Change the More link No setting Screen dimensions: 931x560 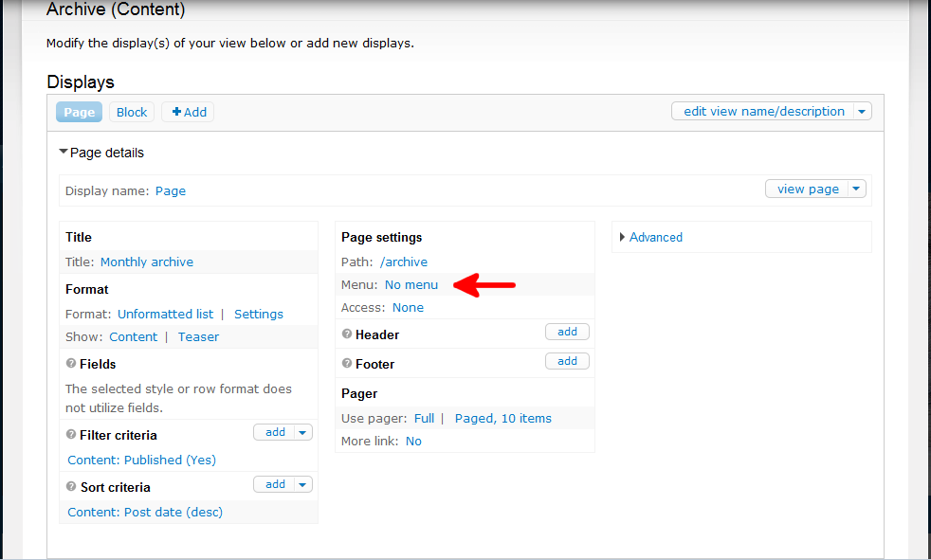413,442
